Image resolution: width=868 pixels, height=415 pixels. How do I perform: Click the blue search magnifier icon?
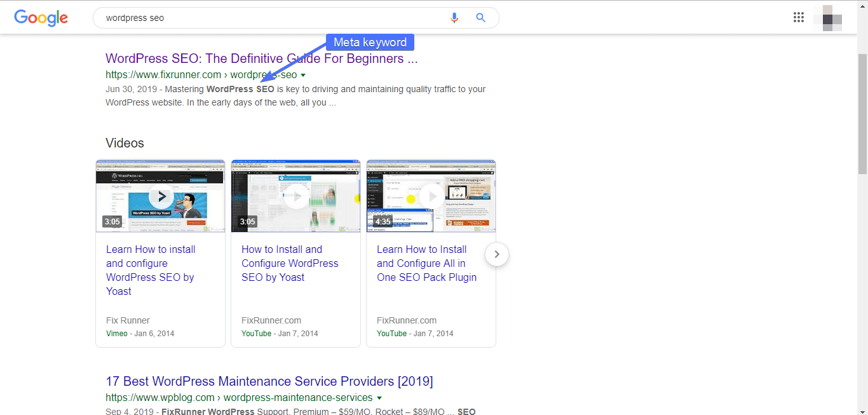tap(481, 18)
